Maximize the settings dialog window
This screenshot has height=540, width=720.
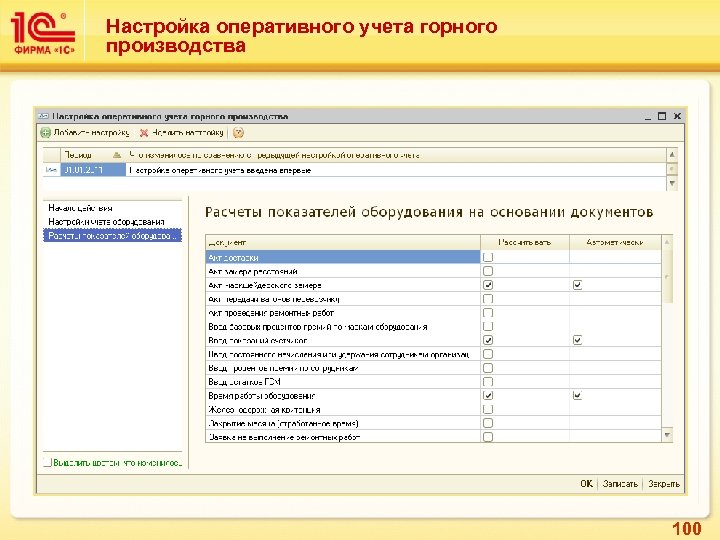pyautogui.click(x=662, y=116)
